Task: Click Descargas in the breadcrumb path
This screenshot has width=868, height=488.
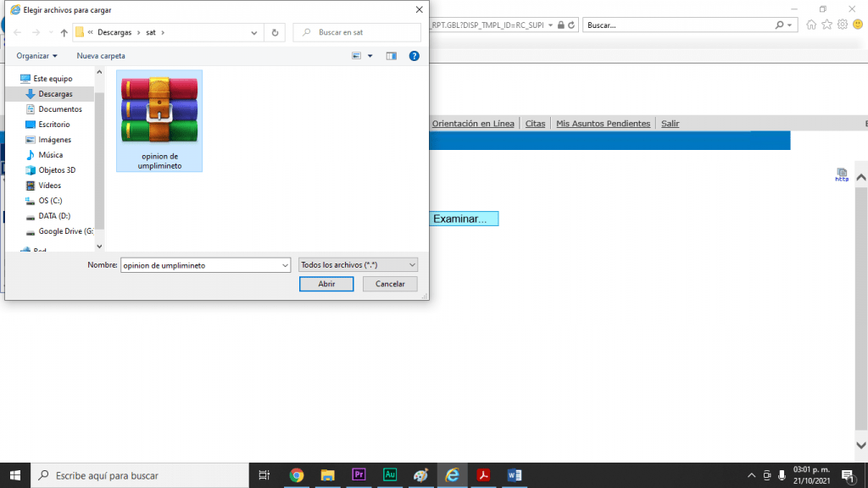Action: (x=114, y=33)
